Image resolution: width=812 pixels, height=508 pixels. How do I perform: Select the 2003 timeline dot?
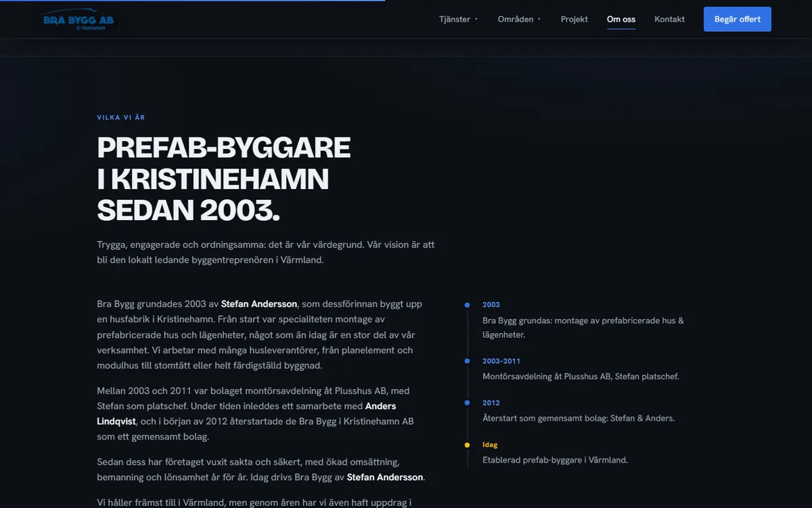coord(467,305)
